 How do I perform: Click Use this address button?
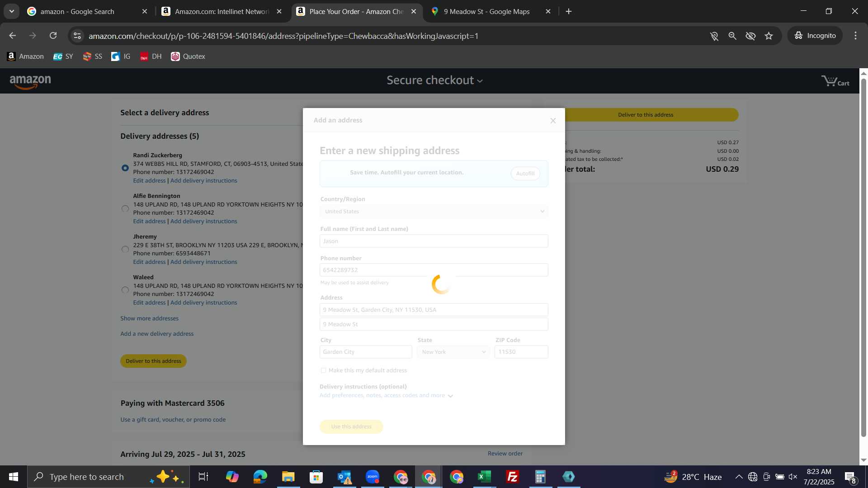(351, 427)
